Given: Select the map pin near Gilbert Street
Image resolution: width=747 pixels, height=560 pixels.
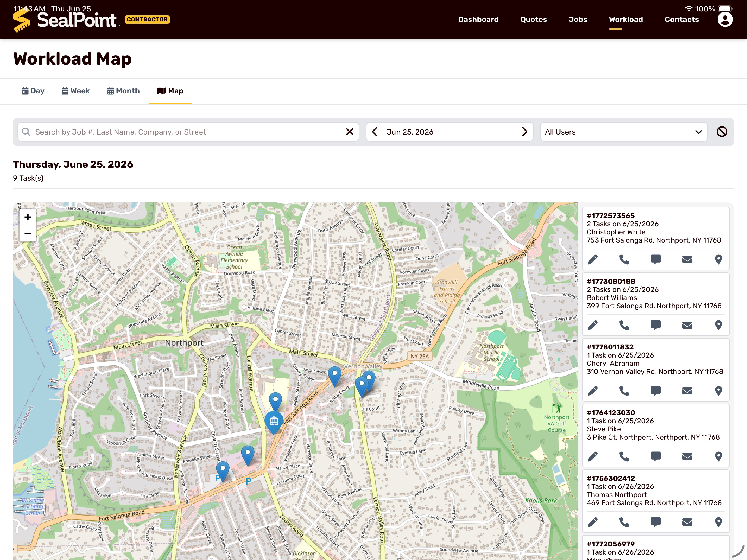Looking at the screenshot, I should pyautogui.click(x=275, y=401).
